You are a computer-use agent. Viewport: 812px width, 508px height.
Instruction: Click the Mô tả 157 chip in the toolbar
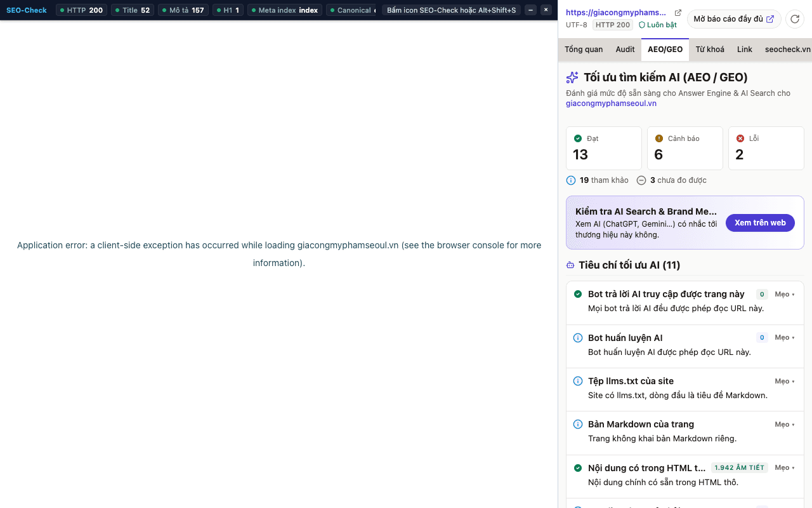(x=183, y=10)
